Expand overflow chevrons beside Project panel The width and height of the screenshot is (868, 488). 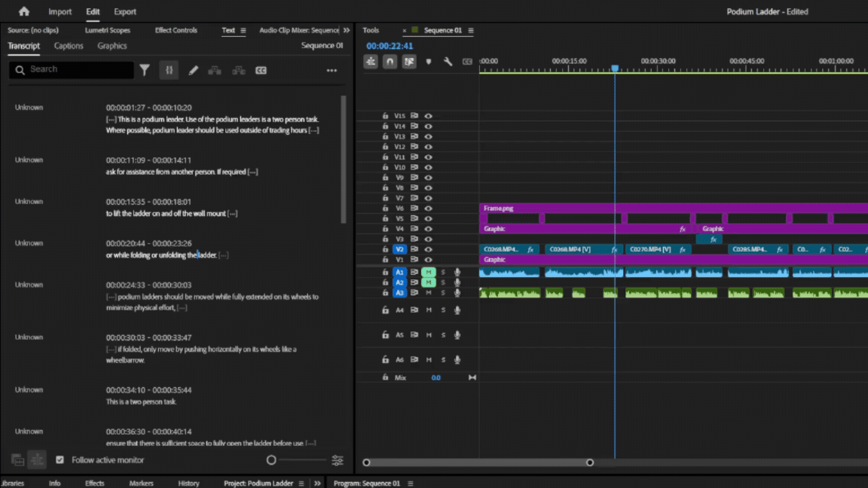click(317, 483)
